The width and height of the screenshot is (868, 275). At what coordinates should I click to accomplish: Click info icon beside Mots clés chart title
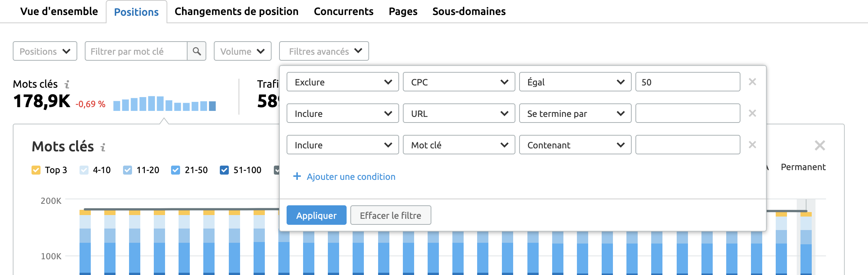click(x=103, y=147)
